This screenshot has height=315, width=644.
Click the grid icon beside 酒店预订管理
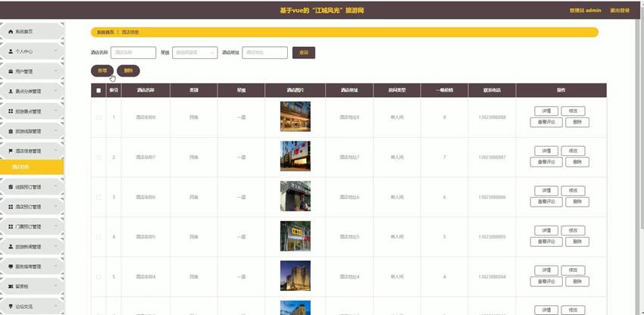tap(11, 207)
